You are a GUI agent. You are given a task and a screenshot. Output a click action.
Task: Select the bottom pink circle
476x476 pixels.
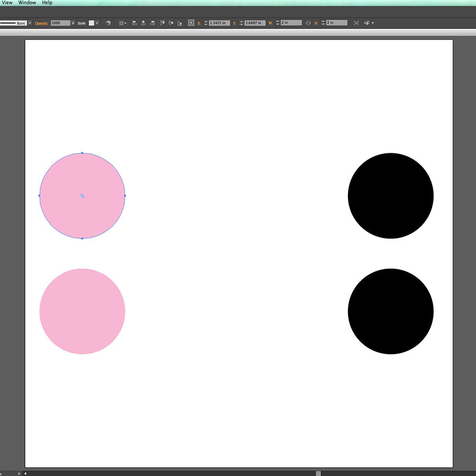coord(83,311)
